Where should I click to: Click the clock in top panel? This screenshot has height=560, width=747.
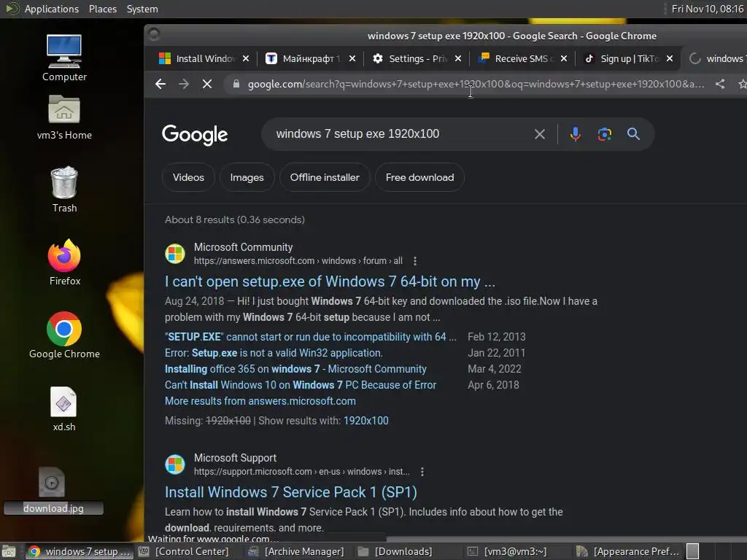[x=707, y=9]
